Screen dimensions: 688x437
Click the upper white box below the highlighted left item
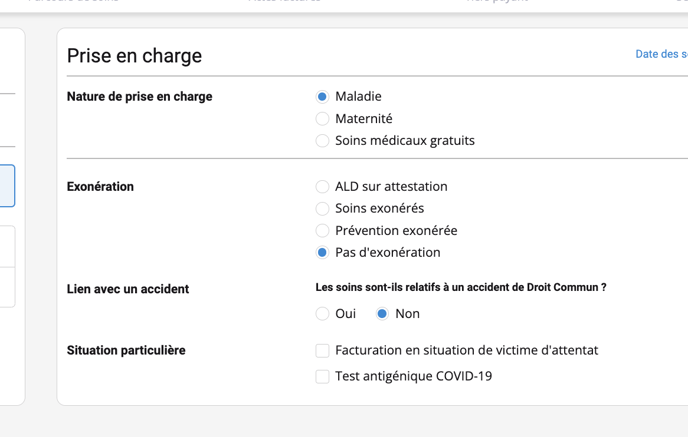click(x=7, y=246)
